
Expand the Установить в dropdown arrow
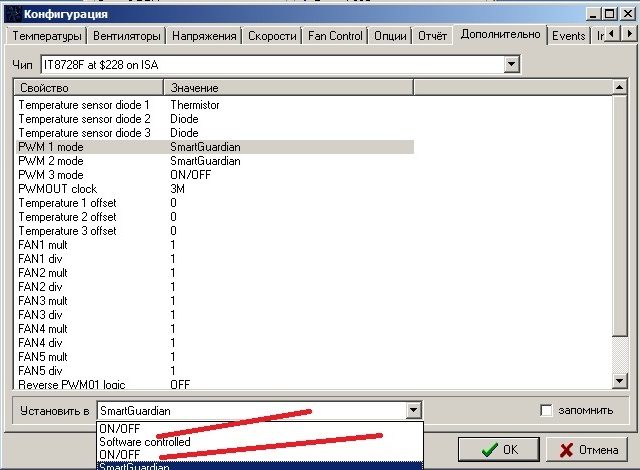(x=414, y=411)
